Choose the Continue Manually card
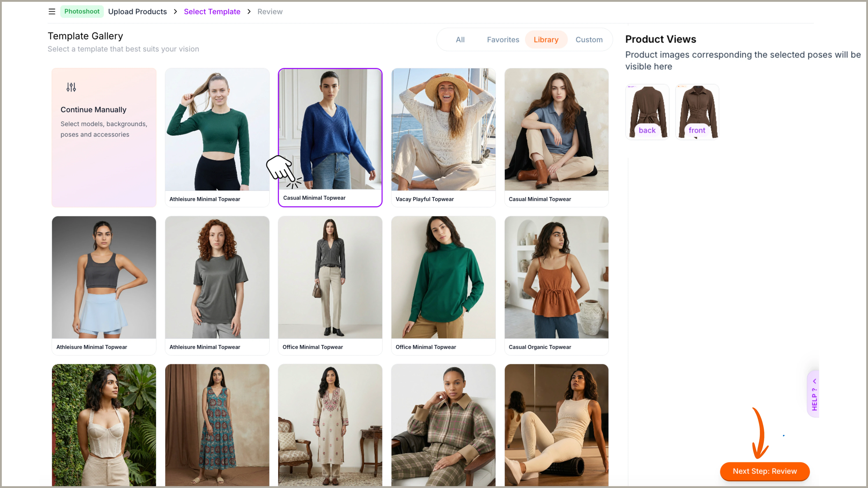The height and width of the screenshot is (488, 868). click(104, 137)
